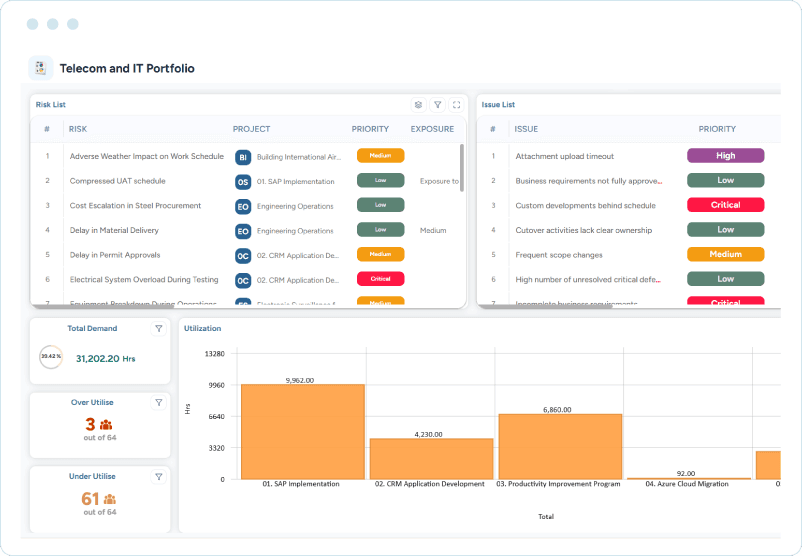Image resolution: width=802 pixels, height=556 pixels.
Task: Open Adverse Weather Impact on Work Schedule risk
Action: coord(147,157)
